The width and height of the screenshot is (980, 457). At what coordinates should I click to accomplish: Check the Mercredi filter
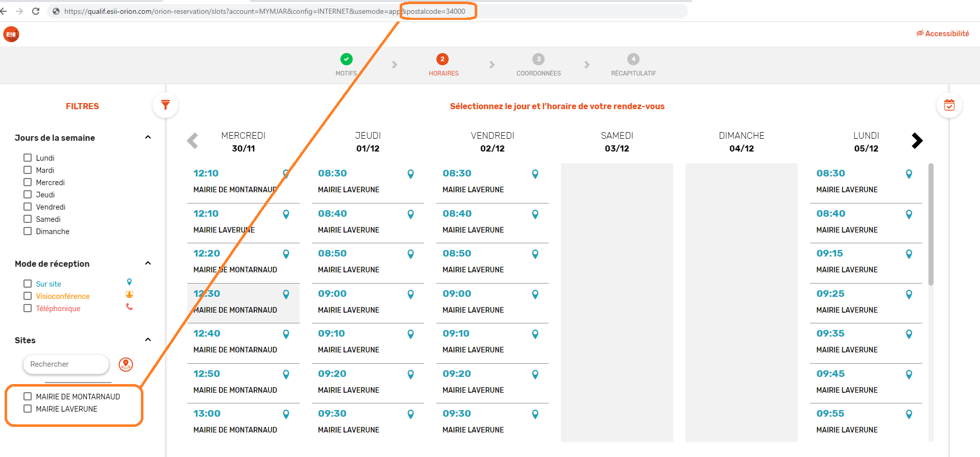(x=28, y=182)
